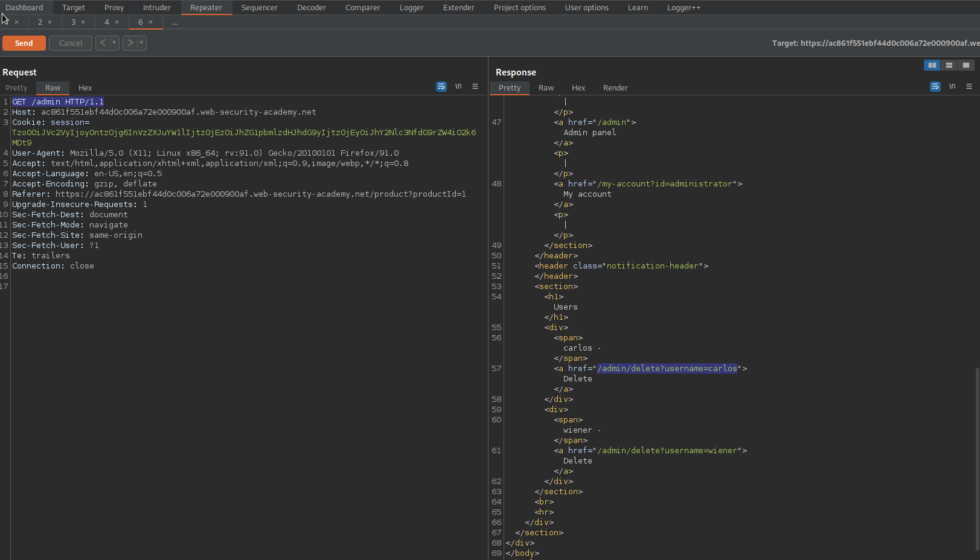980x560 pixels.
Task: Open User options tab
Action: (x=587, y=7)
